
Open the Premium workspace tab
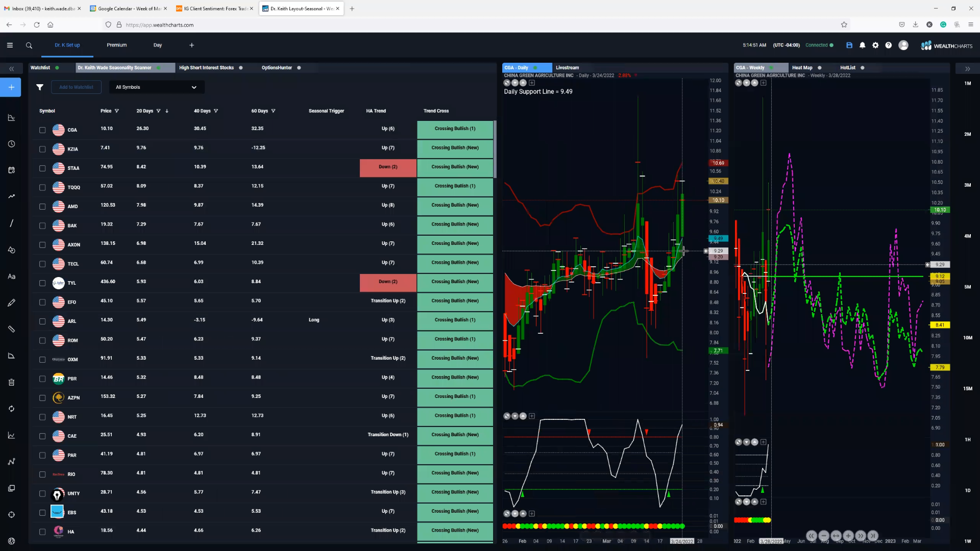(117, 45)
